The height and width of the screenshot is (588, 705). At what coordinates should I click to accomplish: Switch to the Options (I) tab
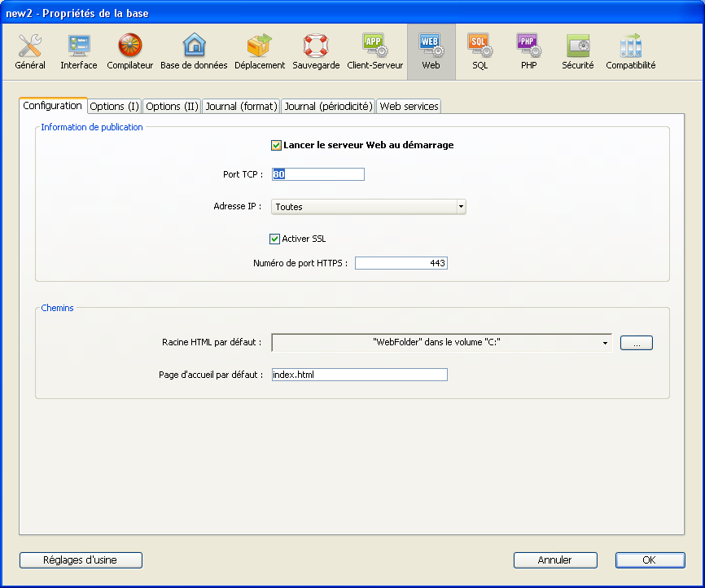coord(114,106)
